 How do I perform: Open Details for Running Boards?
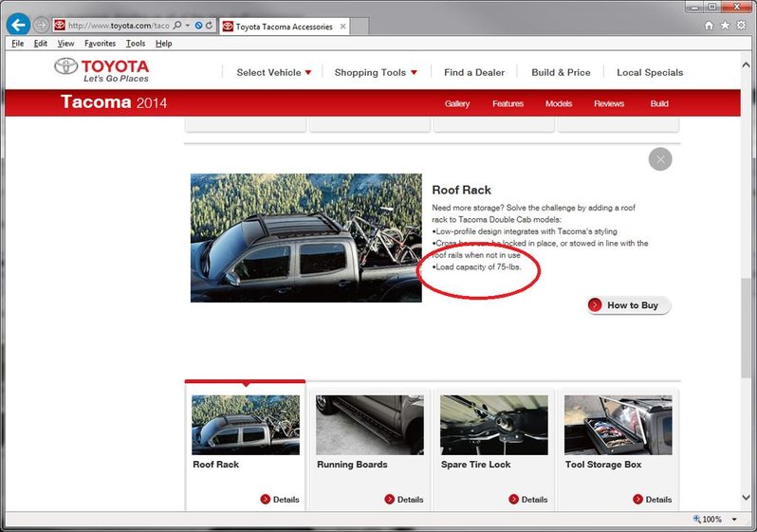[404, 499]
